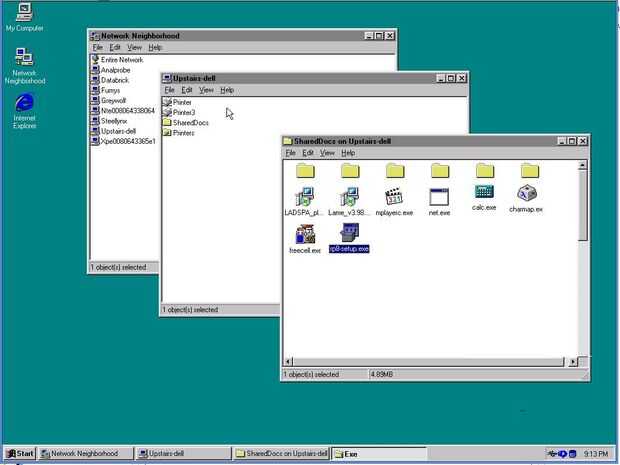Select the Steellynx computer
The image size is (620, 465).
109,121
